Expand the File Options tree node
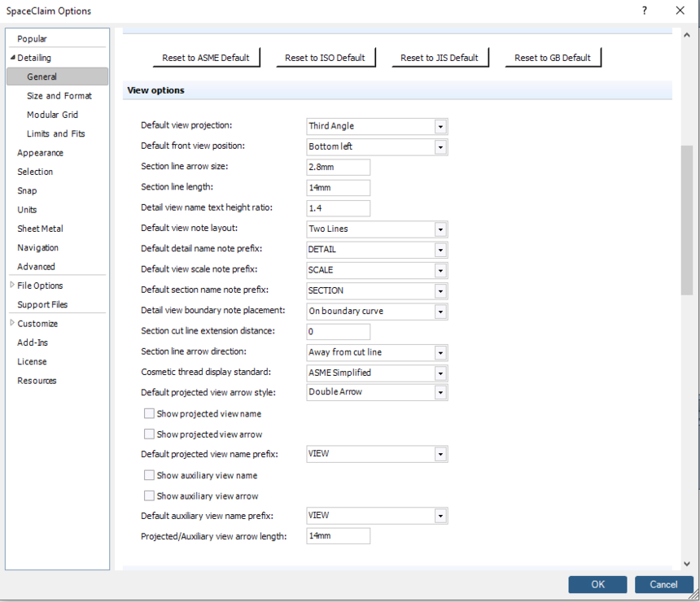Screen dimensions: 700x602 (x=12, y=286)
